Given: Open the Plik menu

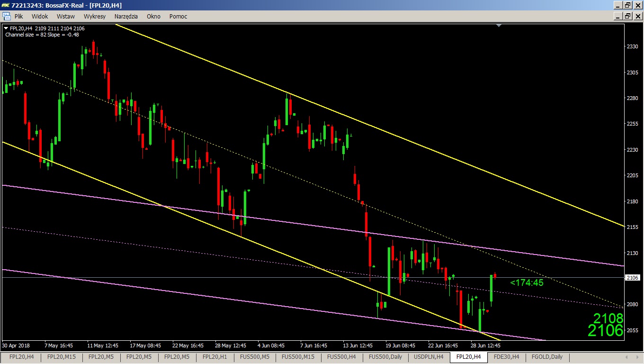Looking at the screenshot, I should pos(19,16).
